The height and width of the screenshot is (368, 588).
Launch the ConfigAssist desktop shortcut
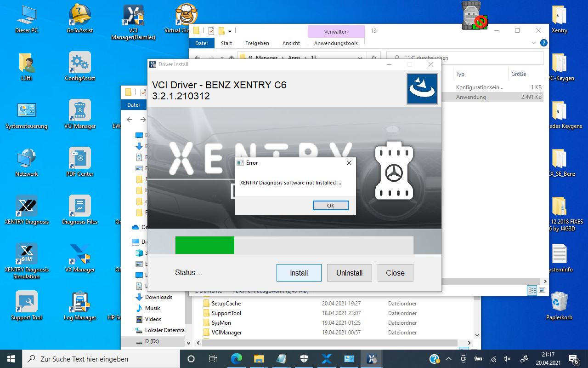tap(80, 66)
